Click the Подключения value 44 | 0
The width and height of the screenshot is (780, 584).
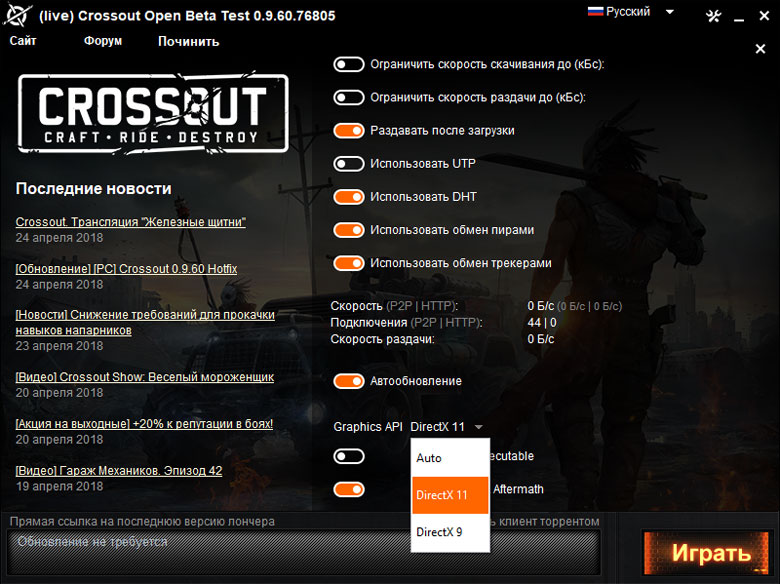(x=542, y=322)
